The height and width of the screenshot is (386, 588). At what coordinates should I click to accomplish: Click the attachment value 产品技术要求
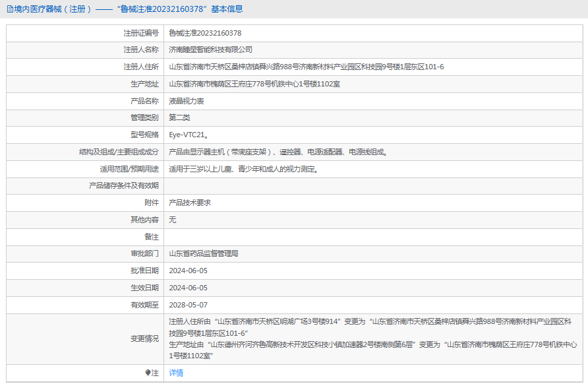(x=190, y=203)
